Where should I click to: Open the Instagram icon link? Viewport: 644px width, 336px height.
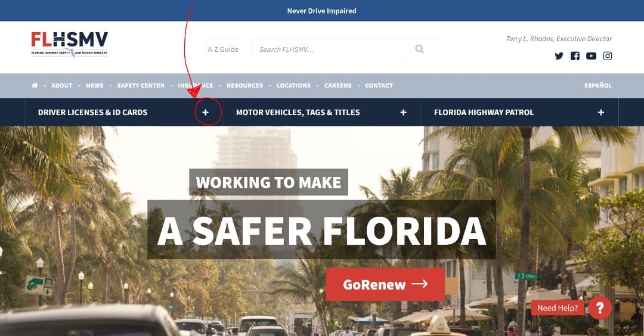pyautogui.click(x=608, y=56)
